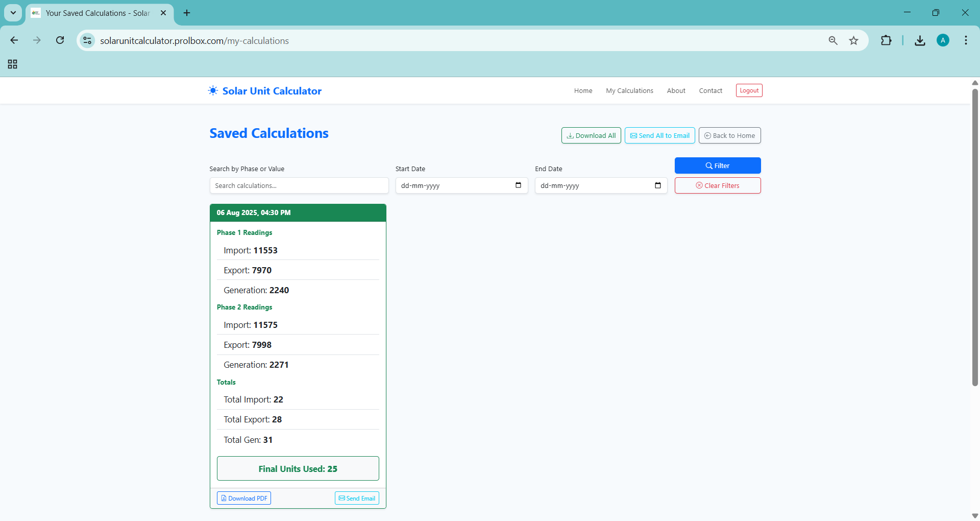Viewport: 980px width, 521px height.
Task: Open browser downloads tray icon
Action: 920,40
